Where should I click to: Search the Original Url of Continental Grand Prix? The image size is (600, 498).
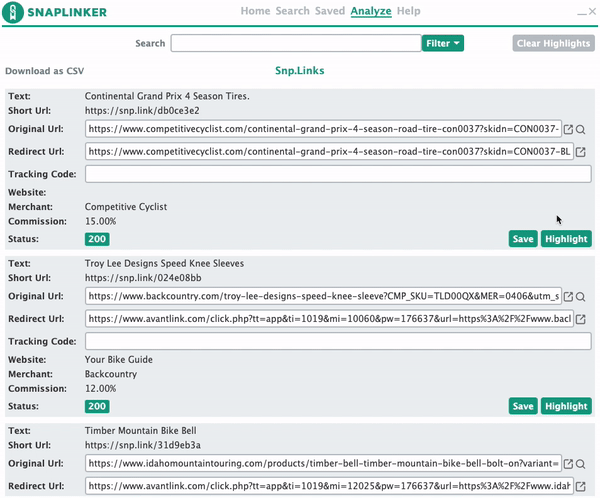tap(580, 129)
